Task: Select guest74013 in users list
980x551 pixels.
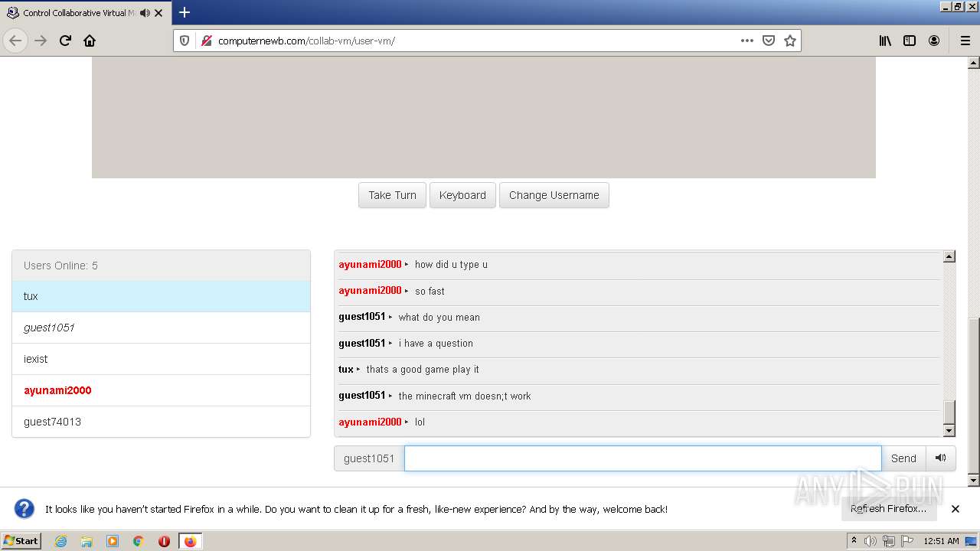Action: 161,422
